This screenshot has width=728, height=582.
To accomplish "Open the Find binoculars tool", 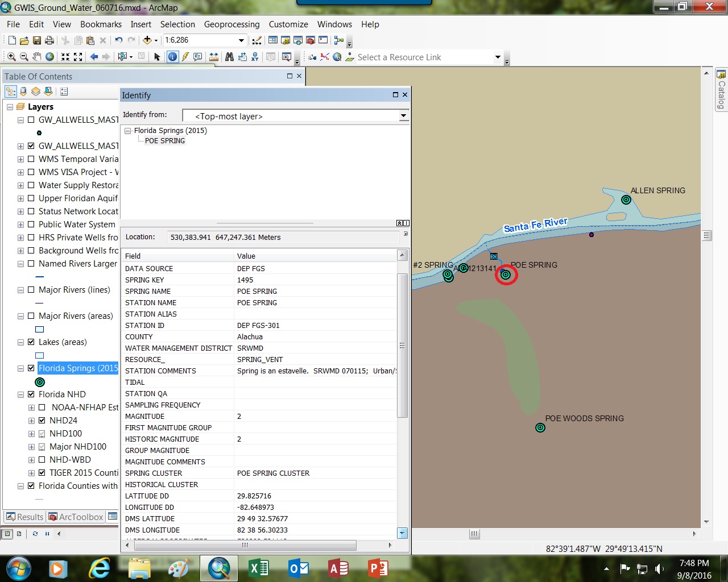I will 229,57.
